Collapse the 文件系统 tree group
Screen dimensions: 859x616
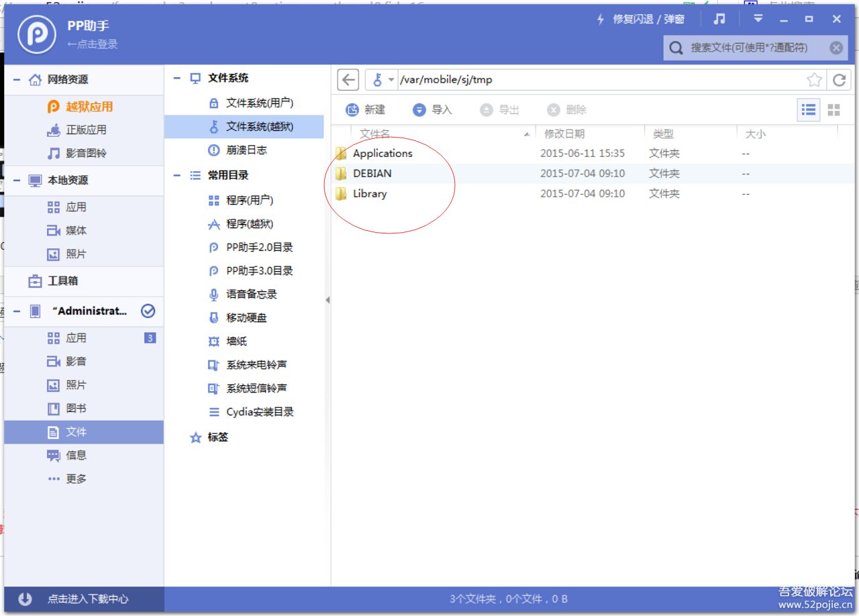(x=177, y=79)
